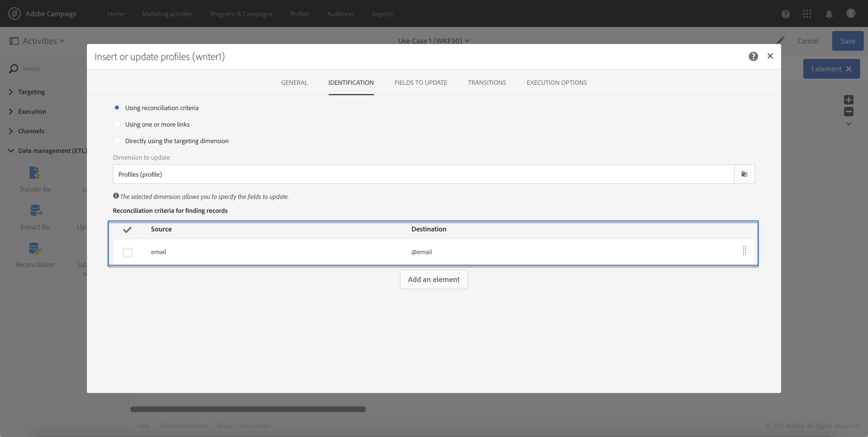Click the select dimension icon beside Profiles field
This screenshot has height=437, width=868.
point(745,174)
